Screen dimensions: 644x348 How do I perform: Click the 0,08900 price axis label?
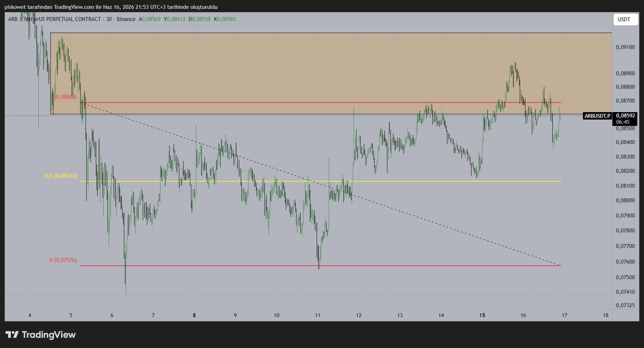[x=624, y=73]
